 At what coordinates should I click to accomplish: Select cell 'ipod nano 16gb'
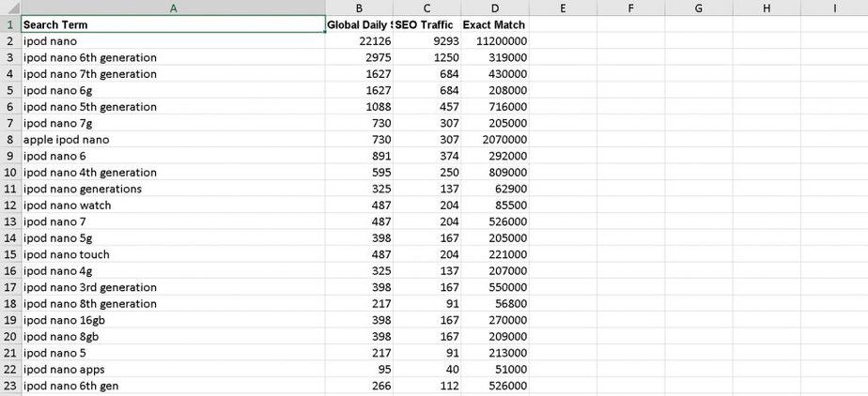pos(173,320)
